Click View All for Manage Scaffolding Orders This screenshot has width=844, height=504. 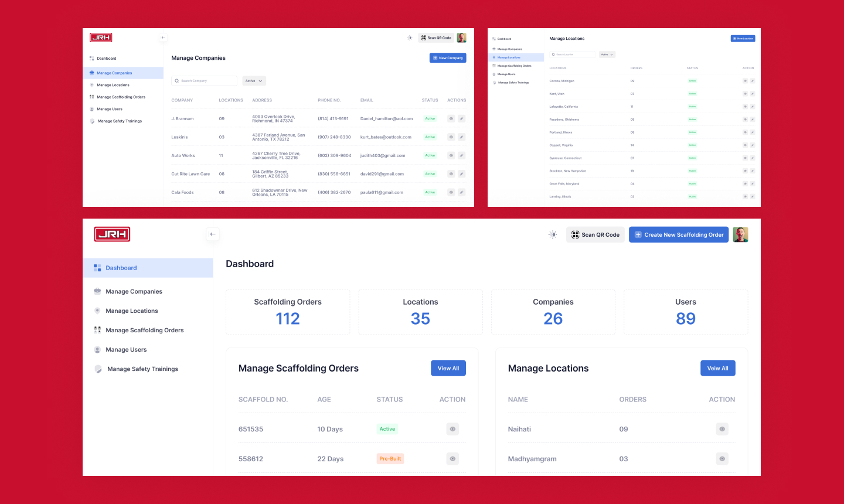pyautogui.click(x=448, y=368)
